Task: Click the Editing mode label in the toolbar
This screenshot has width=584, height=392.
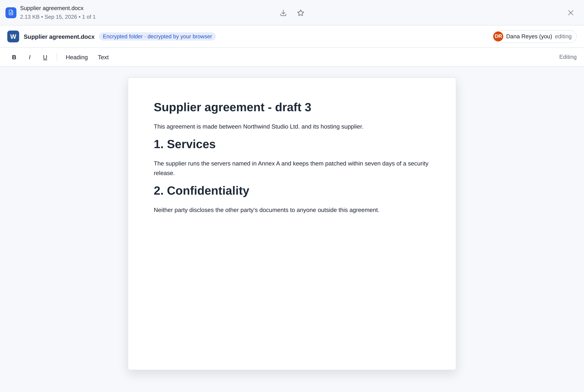Action: click(x=568, y=57)
